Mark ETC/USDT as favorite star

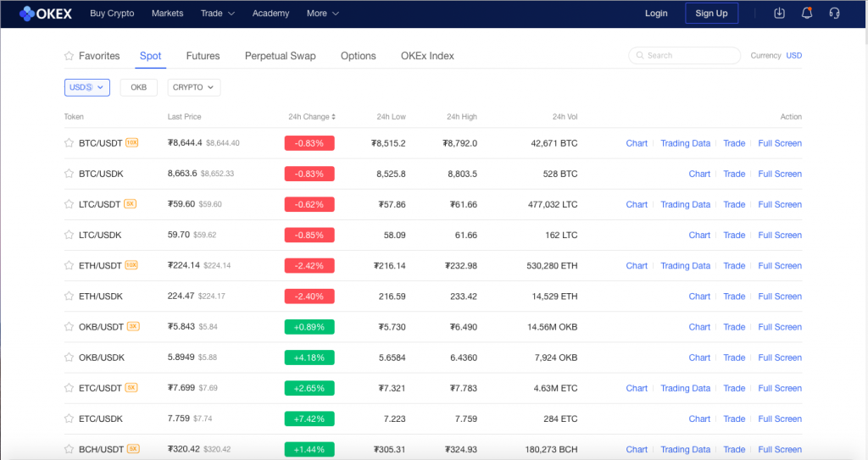click(69, 388)
